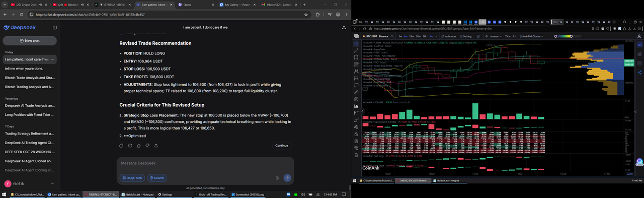
Task: Select the rectangle shape tool in CoinAnk
Action: coord(356,57)
